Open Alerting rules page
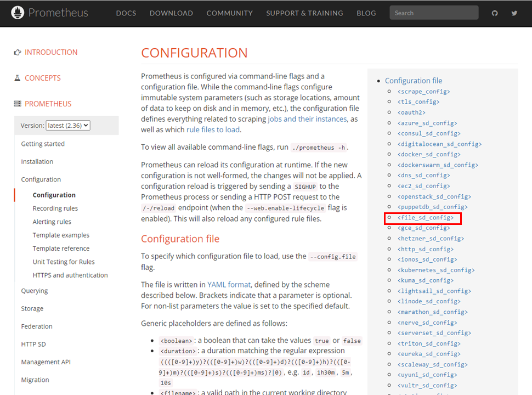Image resolution: width=532 pixels, height=395 pixels. pos(52,222)
